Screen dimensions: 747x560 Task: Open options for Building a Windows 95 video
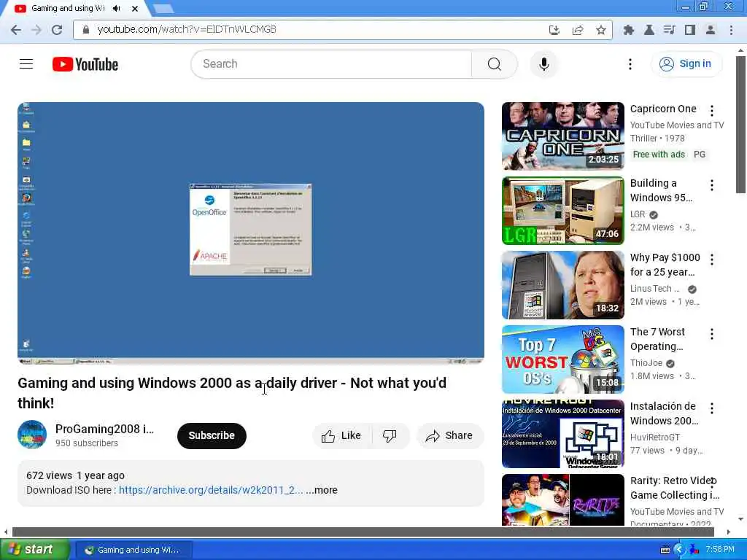[712, 185]
